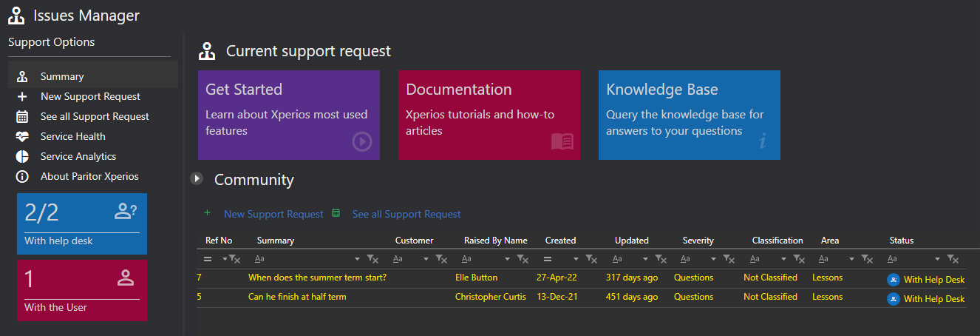
Task: Click the info circle About icon
Action: click(x=22, y=176)
